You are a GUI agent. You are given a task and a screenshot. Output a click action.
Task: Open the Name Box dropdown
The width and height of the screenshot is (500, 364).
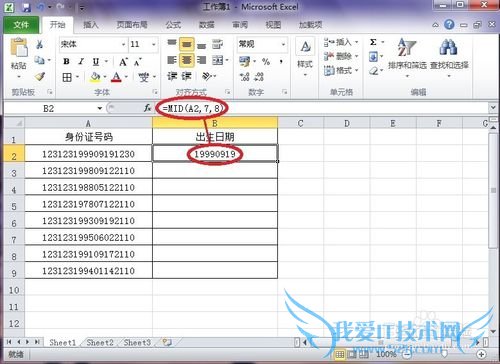click(99, 108)
